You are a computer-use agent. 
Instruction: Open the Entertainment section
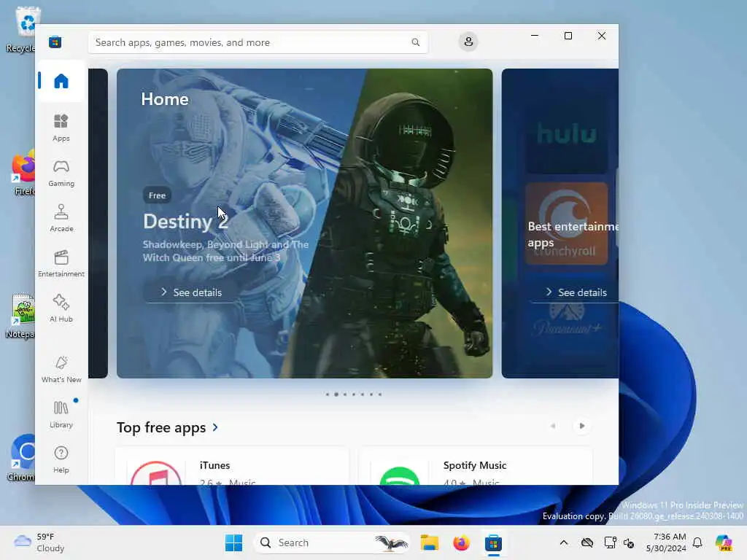click(61, 263)
